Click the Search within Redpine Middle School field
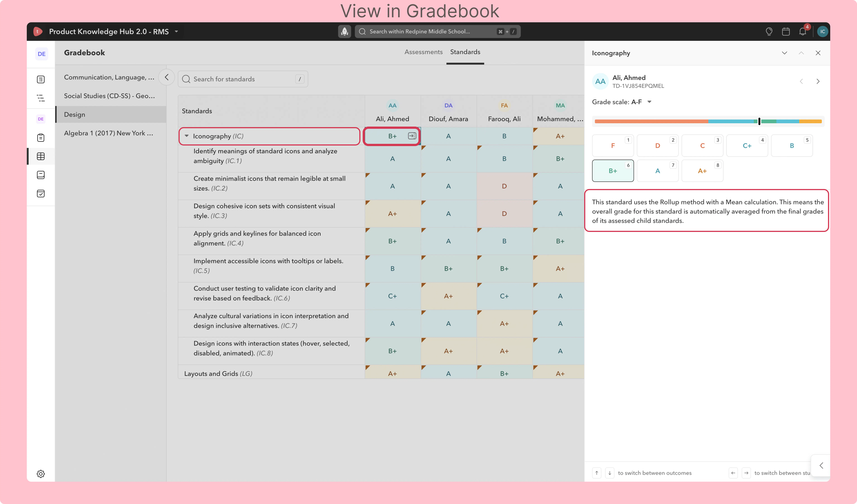857x504 pixels. pos(438,32)
